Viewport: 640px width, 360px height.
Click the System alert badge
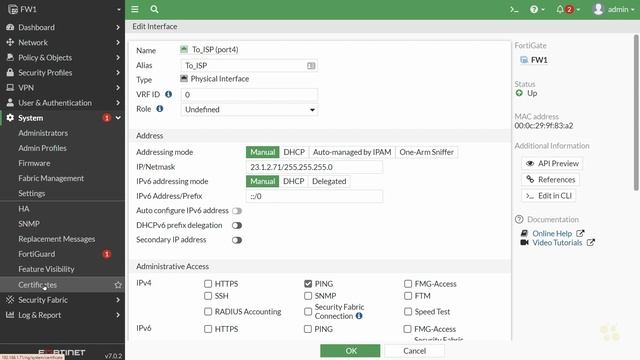tap(107, 118)
